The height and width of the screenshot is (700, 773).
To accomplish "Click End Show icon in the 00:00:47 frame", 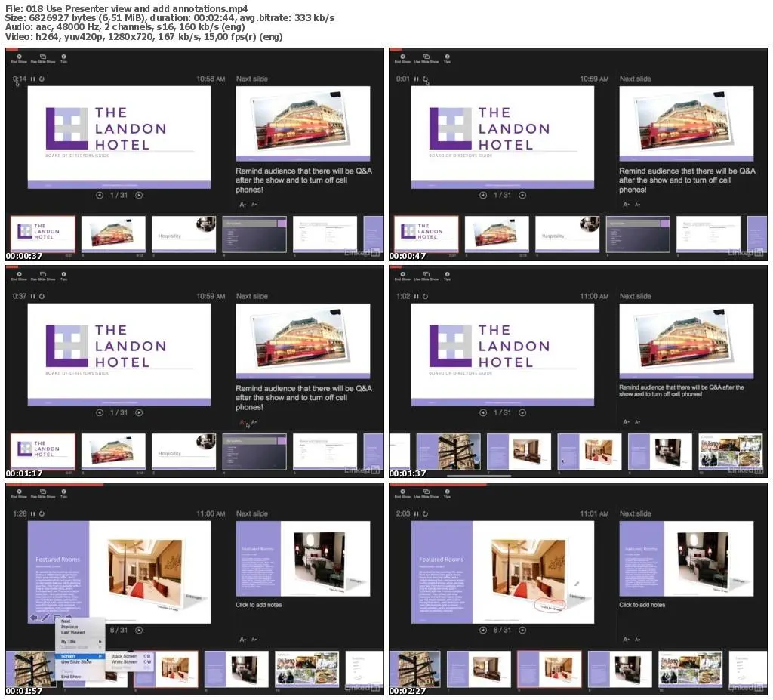I will (x=402, y=58).
